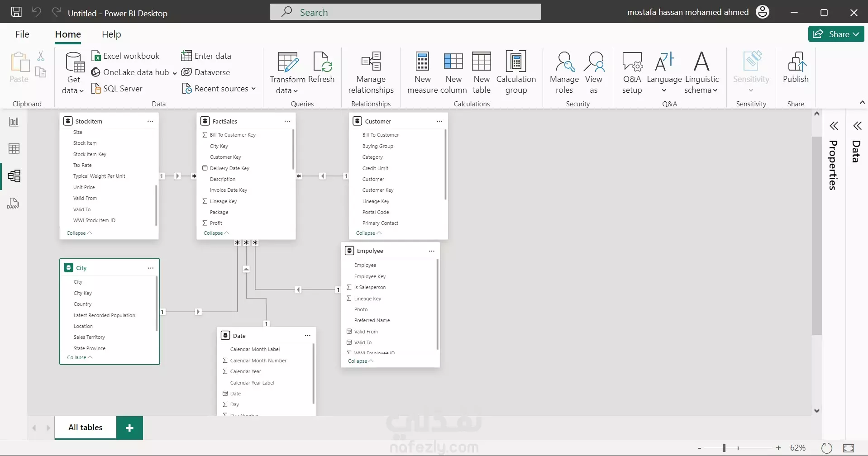Click the canvas vertical scrollbar

pos(816,235)
